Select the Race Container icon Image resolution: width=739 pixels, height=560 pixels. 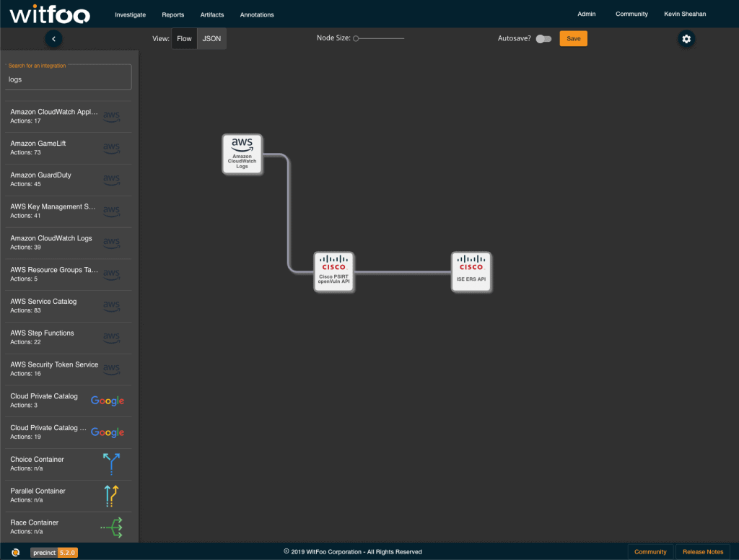[x=112, y=527]
